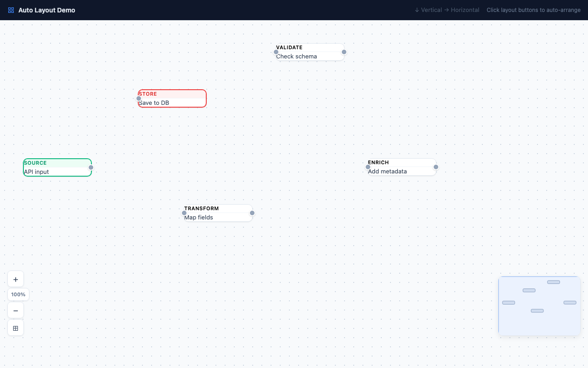Click the downward arrow on the Vertical layout button

pos(416,10)
